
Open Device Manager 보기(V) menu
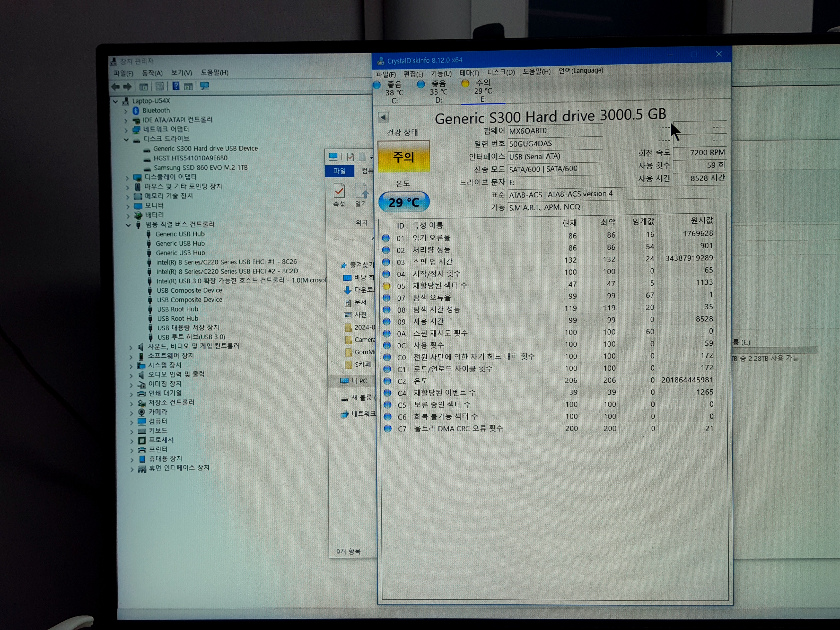click(181, 73)
